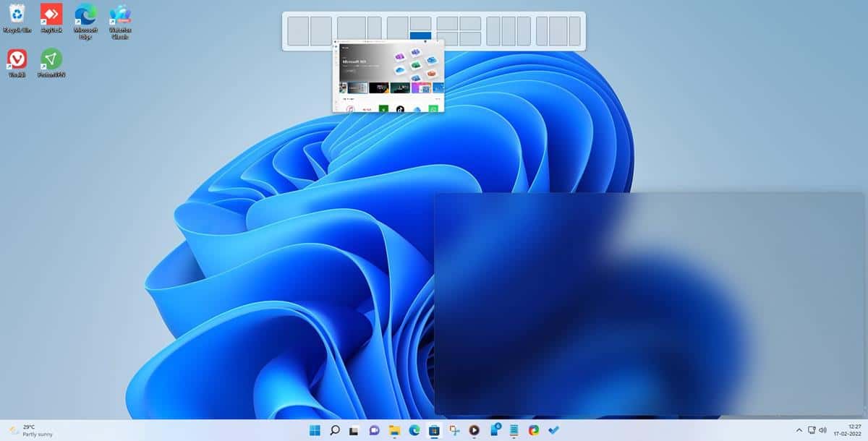Select the Waterfox Classic desktop shortcut

[120, 20]
